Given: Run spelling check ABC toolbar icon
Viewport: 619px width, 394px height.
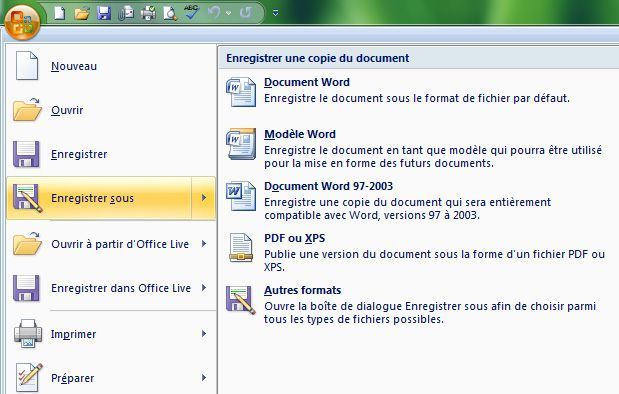Looking at the screenshot, I should click(x=191, y=12).
